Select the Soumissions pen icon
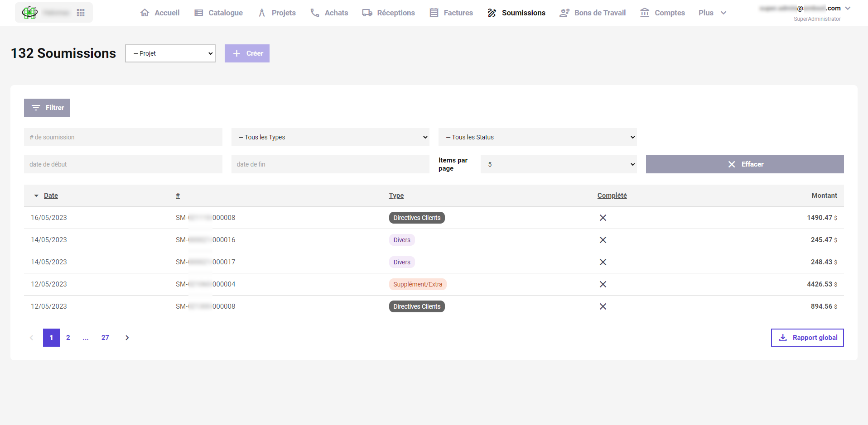The height and width of the screenshot is (425, 868). [491, 13]
